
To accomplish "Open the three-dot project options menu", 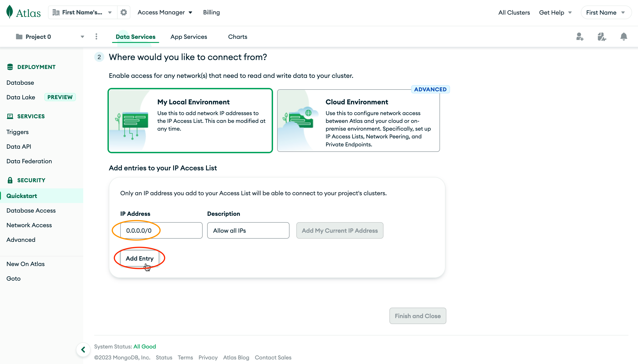I will (96, 37).
